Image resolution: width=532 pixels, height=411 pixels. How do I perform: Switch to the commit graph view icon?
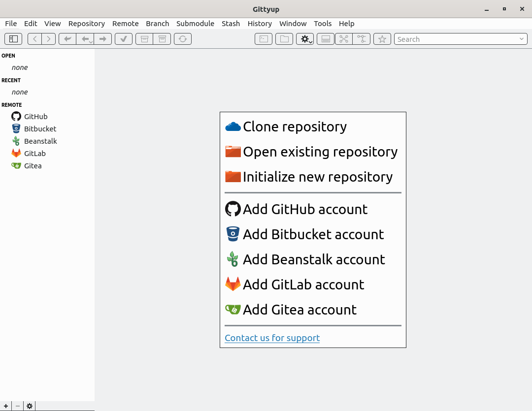tap(344, 39)
